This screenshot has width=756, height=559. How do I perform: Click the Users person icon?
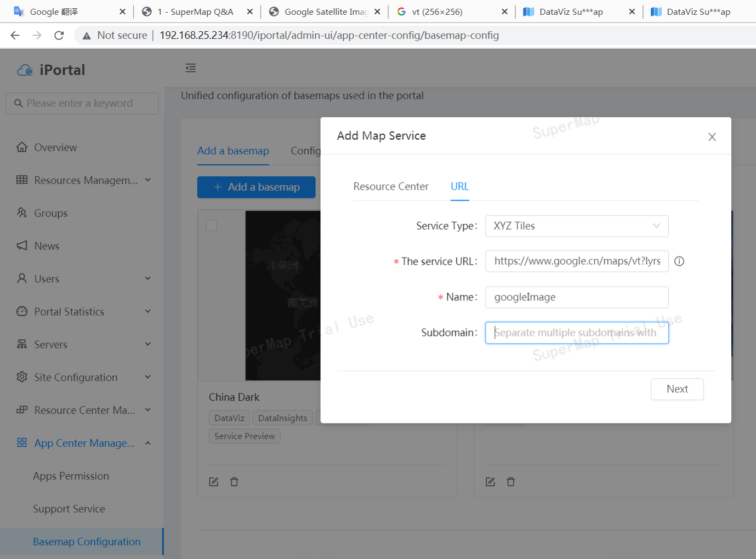point(22,278)
